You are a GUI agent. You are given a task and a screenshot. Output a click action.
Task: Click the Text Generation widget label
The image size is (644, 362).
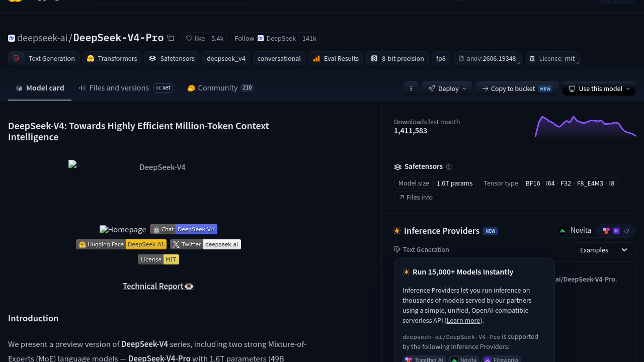click(x=422, y=250)
